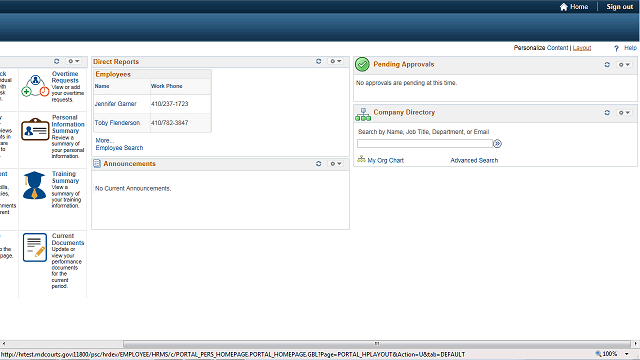The height and width of the screenshot is (360, 640).
Task: Click the Pending Approvals checkmark icon
Action: [x=362, y=64]
